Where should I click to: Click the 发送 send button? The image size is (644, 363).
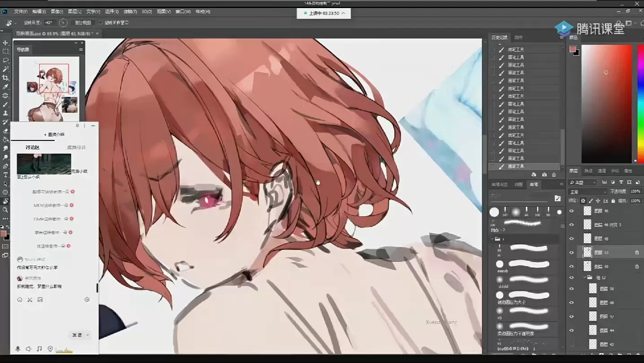pyautogui.click(x=77, y=335)
